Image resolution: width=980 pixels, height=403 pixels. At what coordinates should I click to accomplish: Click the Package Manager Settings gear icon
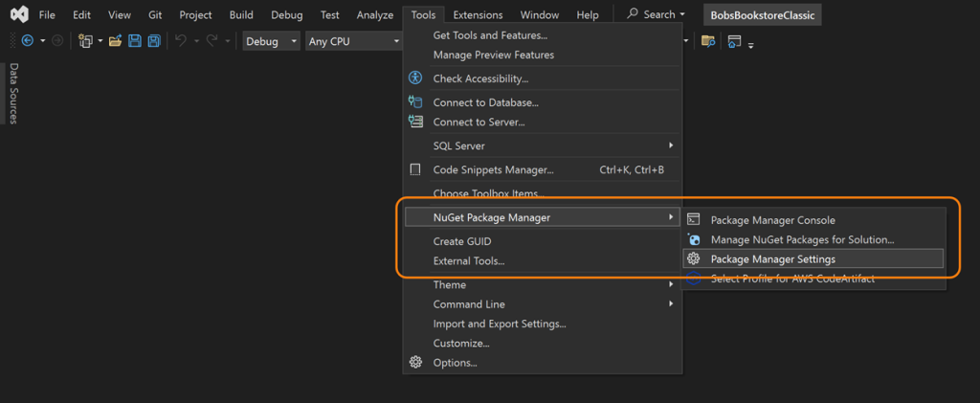tap(693, 258)
